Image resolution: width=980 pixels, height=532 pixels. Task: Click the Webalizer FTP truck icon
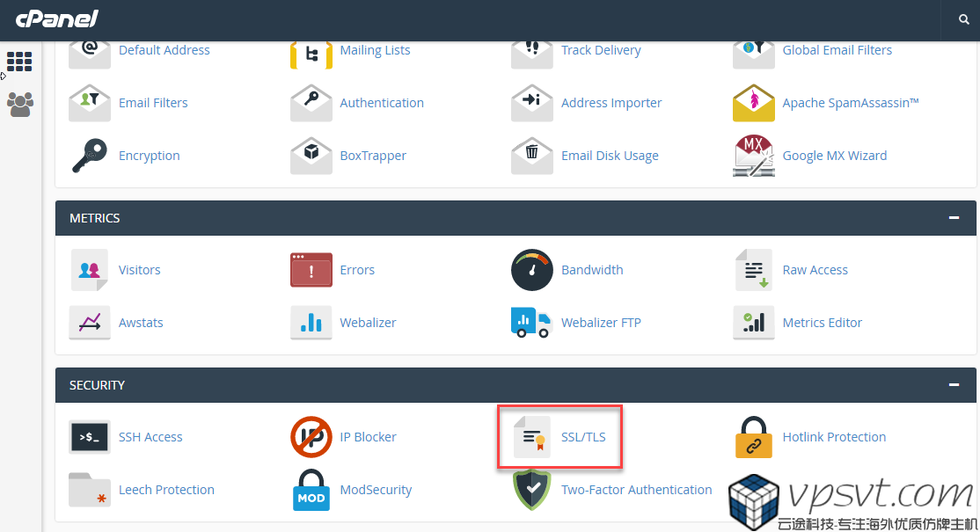[x=531, y=323]
